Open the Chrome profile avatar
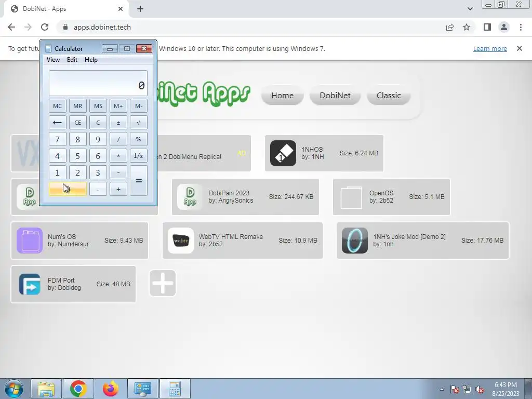The image size is (532, 399). point(504,27)
